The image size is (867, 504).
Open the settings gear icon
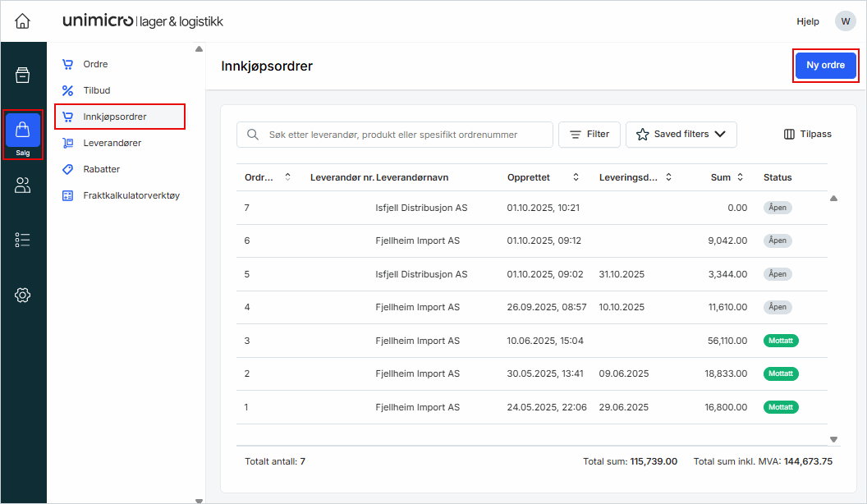pyautogui.click(x=23, y=295)
